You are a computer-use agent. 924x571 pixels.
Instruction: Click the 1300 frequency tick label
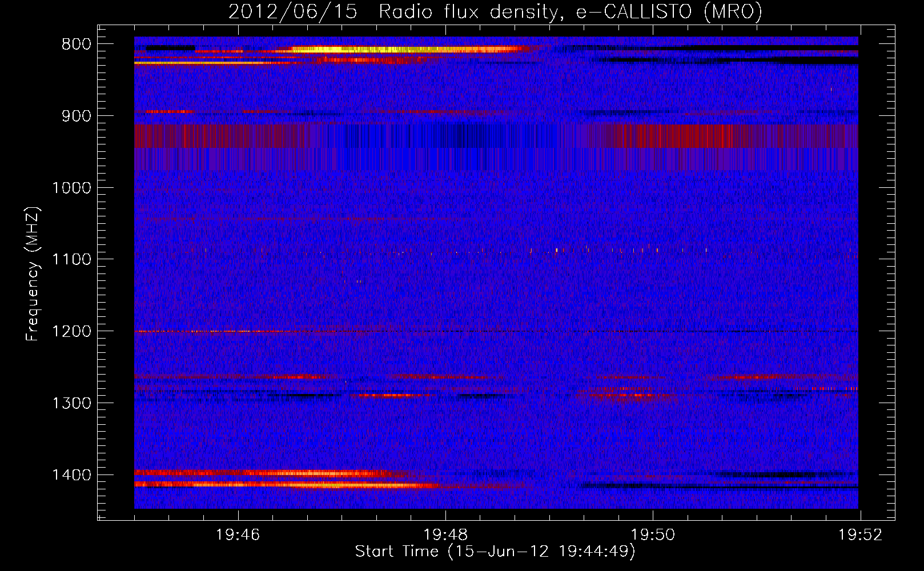coord(71,403)
